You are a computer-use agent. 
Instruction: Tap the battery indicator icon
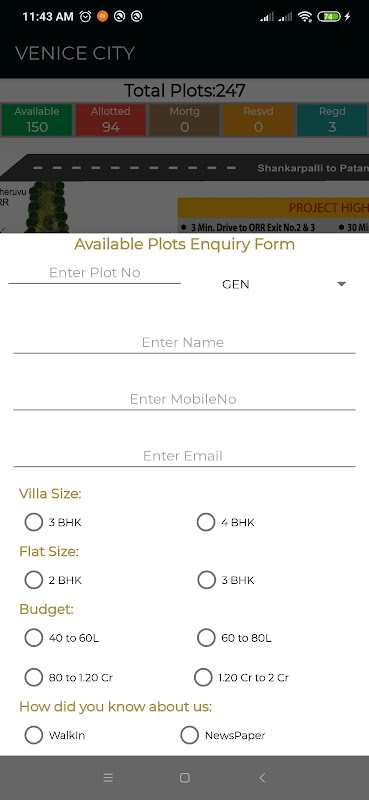(x=329, y=16)
